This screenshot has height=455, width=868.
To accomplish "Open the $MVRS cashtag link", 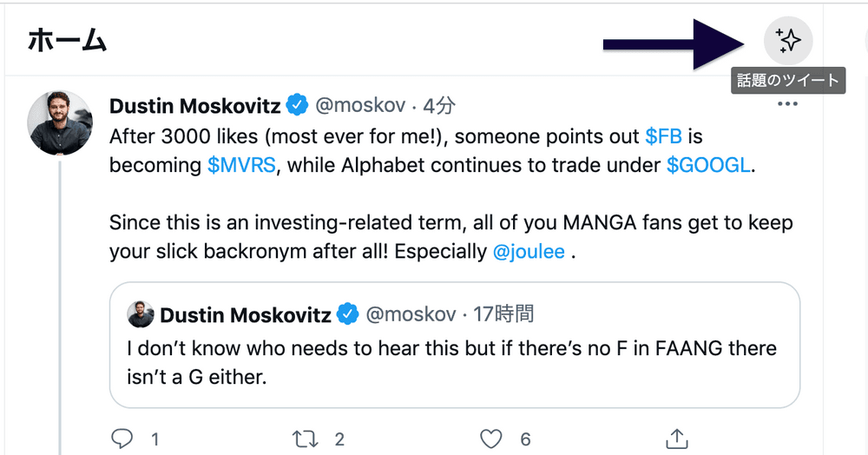I will [242, 165].
